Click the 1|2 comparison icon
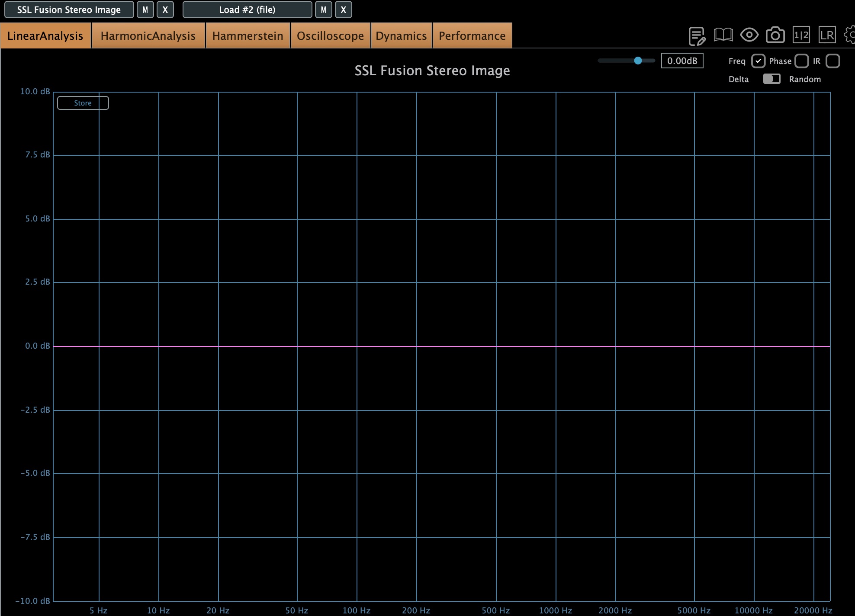The image size is (855, 616). (801, 35)
